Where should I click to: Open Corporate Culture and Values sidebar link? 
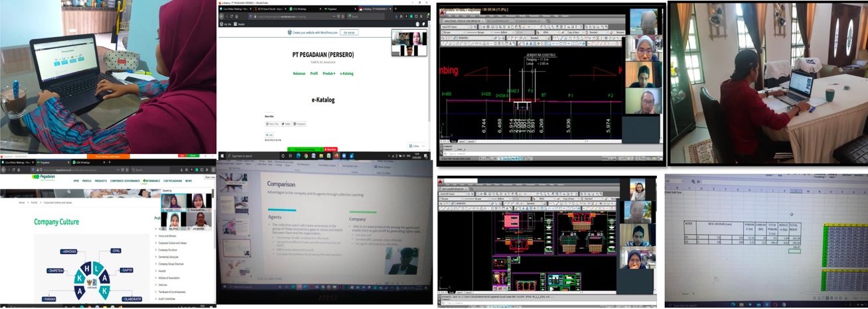173,243
